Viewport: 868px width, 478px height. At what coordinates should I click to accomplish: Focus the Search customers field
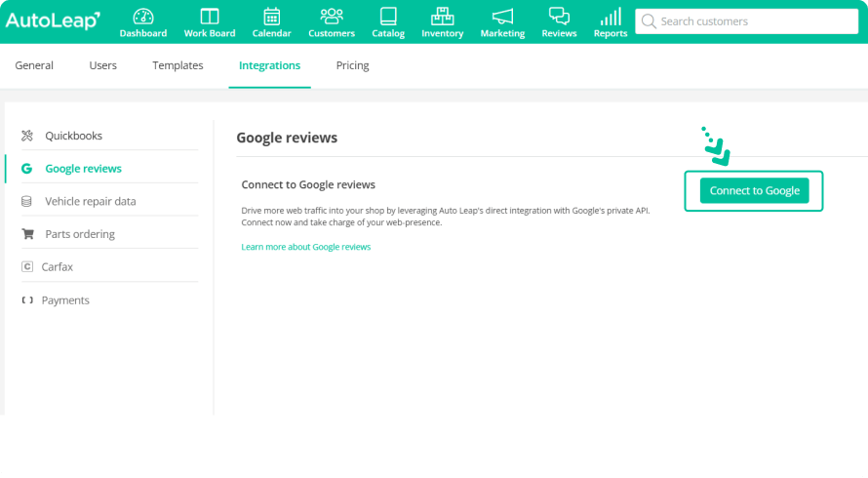(746, 21)
